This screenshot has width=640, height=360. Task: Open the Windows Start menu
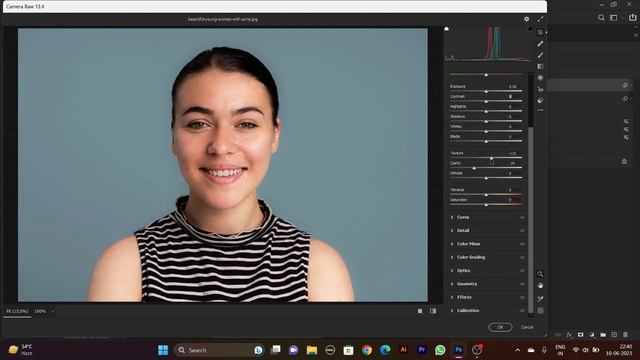click(x=163, y=350)
